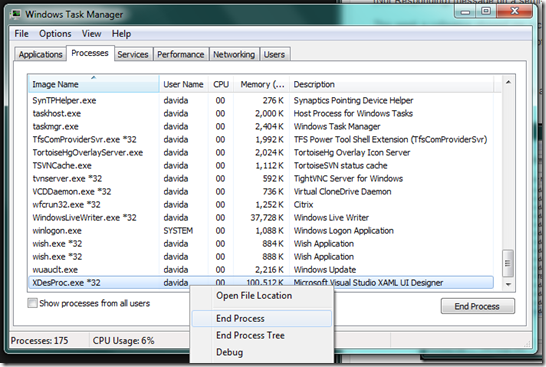Select wish.exe using 888 K memory
This screenshot has height=367, width=546.
tap(261, 257)
